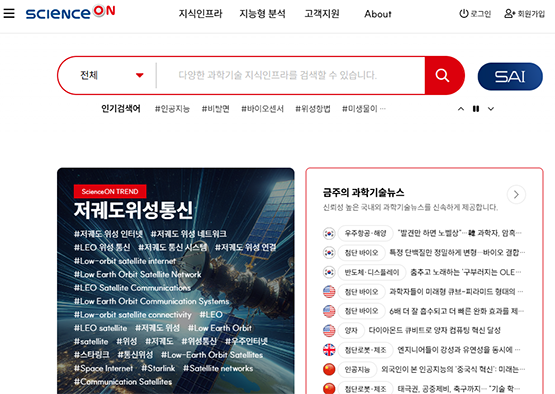Click hashtag #저궤도 위성 인터넷
Image resolution: width=555 pixels, height=394 pixels.
click(x=108, y=234)
